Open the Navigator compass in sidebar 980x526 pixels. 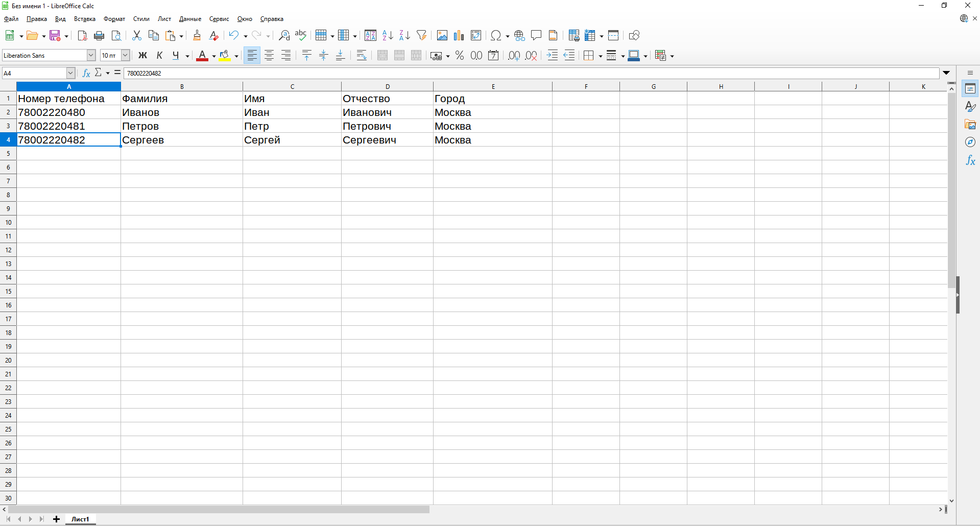(x=970, y=142)
